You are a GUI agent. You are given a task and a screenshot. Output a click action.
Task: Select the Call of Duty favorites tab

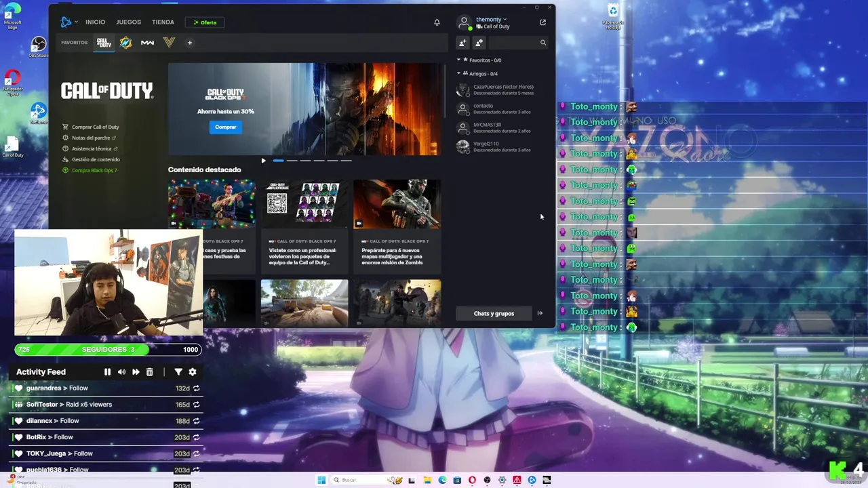[x=104, y=43]
